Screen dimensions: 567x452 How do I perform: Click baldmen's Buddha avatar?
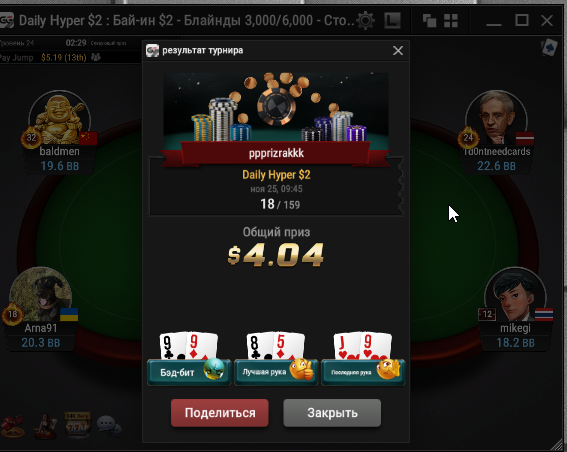(x=60, y=118)
